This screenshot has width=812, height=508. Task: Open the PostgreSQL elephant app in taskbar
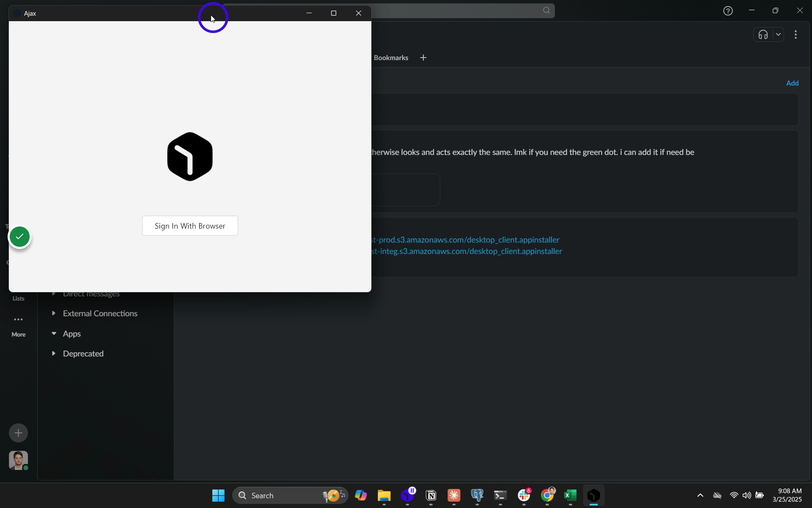pos(477,495)
